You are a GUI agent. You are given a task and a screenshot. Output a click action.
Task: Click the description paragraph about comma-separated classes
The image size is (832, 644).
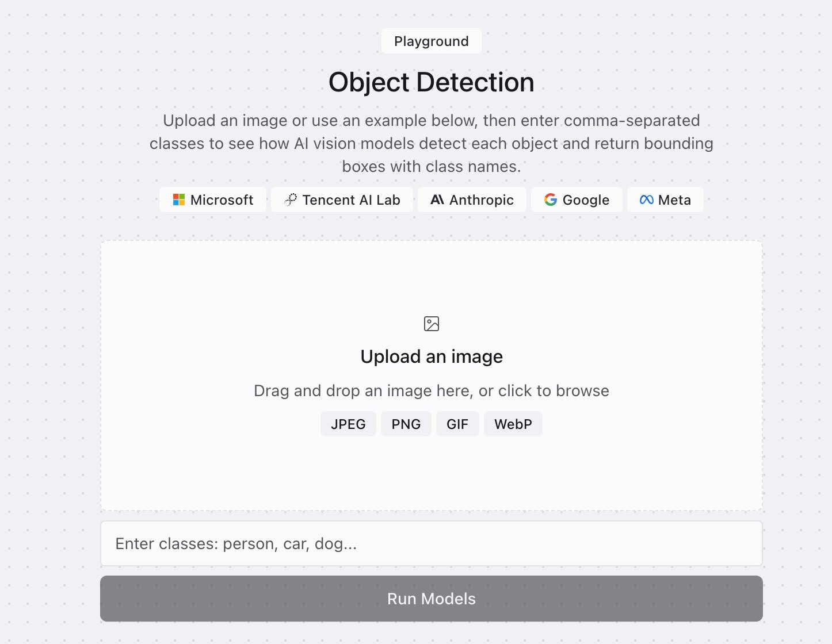[x=432, y=143]
